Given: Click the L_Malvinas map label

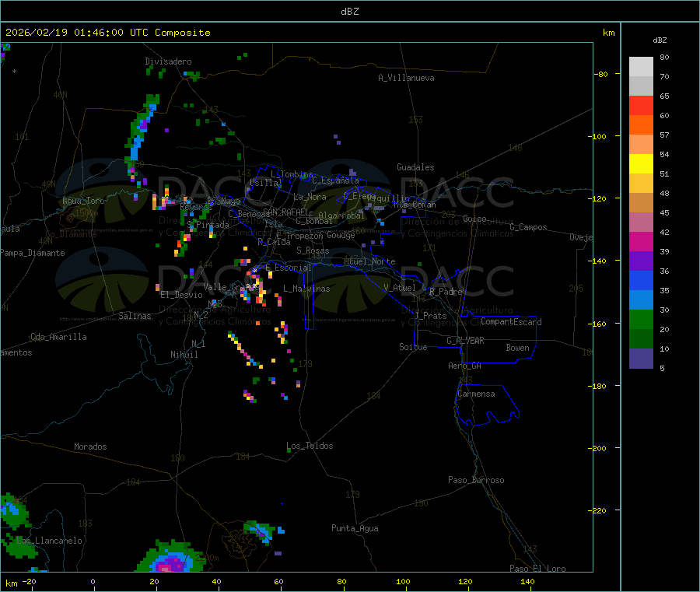Looking at the screenshot, I should point(306,289).
